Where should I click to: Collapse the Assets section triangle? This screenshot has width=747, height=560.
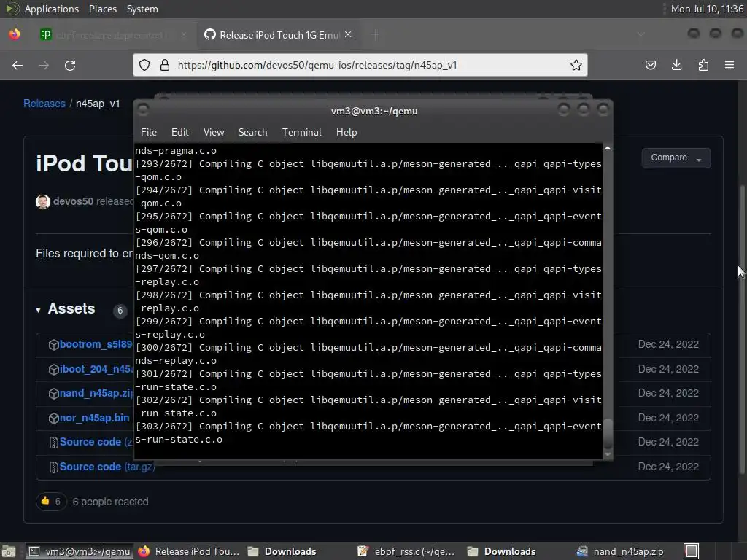click(x=38, y=310)
